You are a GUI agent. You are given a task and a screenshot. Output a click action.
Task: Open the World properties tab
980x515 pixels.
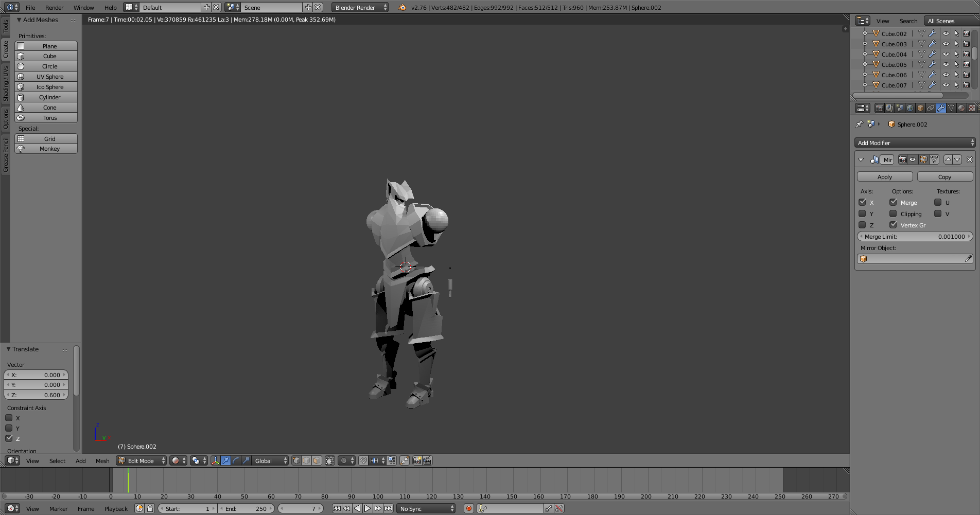910,108
